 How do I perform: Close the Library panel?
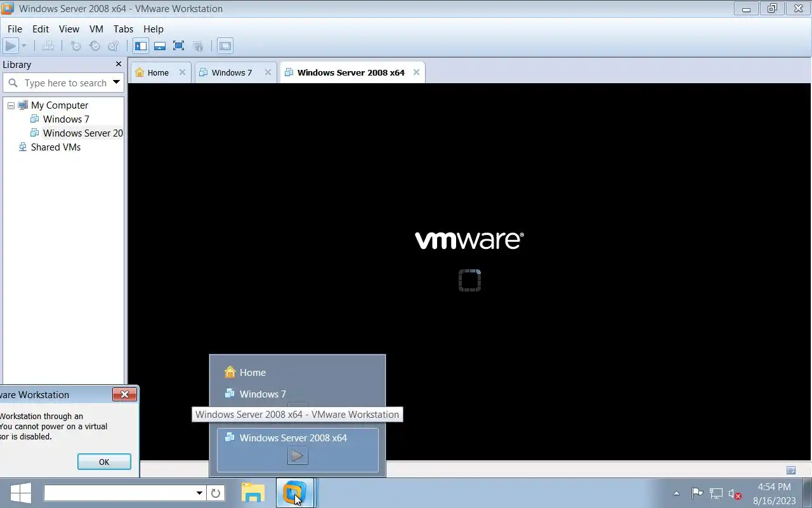[x=118, y=64]
